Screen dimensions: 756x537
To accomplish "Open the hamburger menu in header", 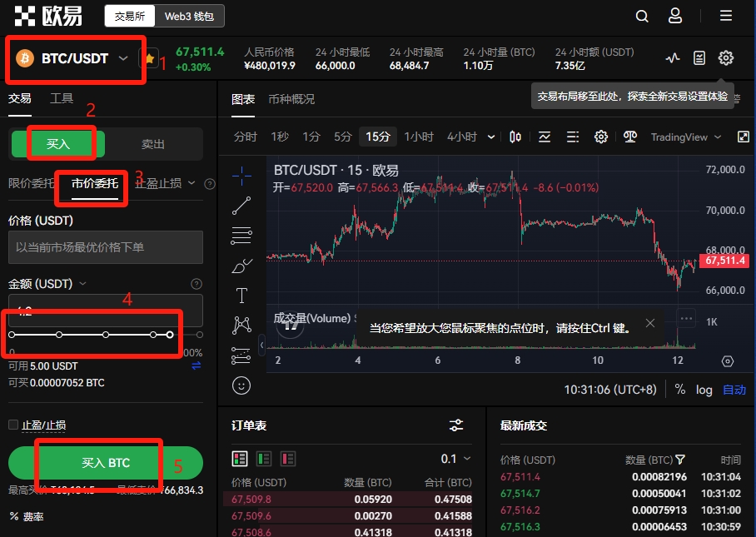I will click(726, 16).
